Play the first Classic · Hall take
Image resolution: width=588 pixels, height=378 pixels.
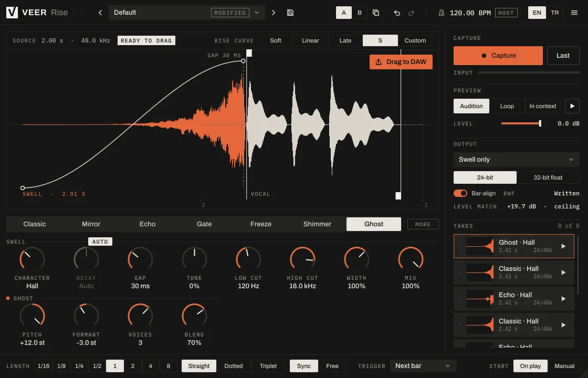point(563,272)
